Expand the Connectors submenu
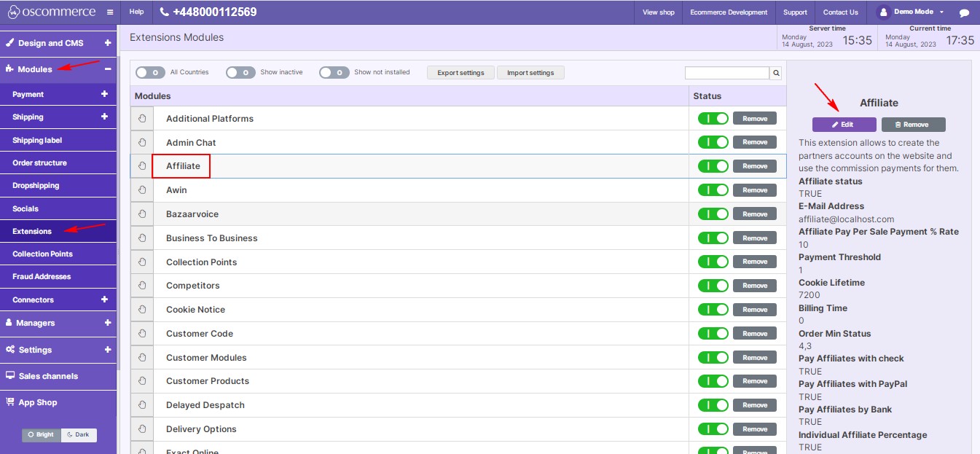The image size is (980, 454). pyautogui.click(x=104, y=300)
